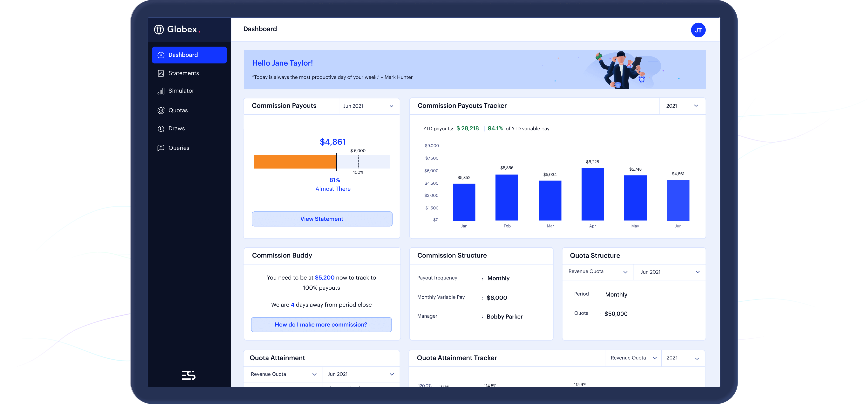Click the Jun bar in payouts chart

click(x=678, y=201)
